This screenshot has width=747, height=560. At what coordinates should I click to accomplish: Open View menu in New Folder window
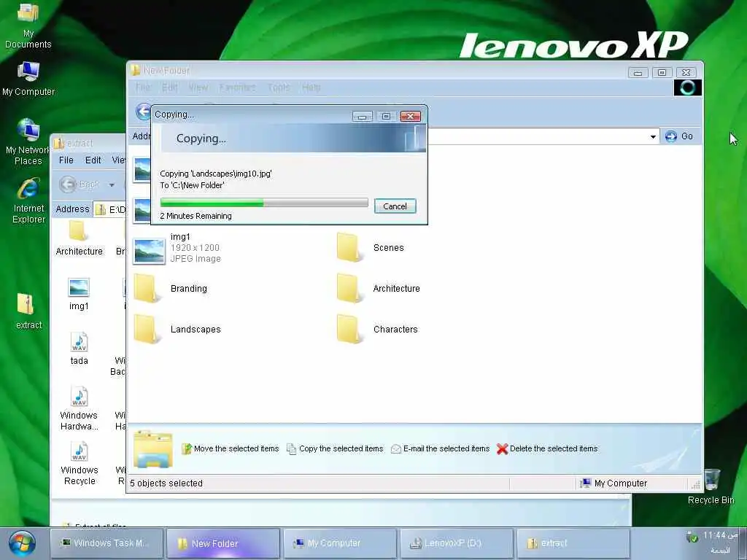pos(198,87)
